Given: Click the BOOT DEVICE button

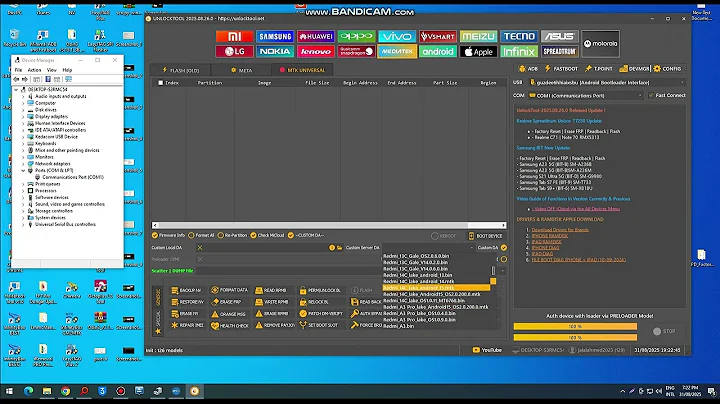Looking at the screenshot, I should point(485,236).
